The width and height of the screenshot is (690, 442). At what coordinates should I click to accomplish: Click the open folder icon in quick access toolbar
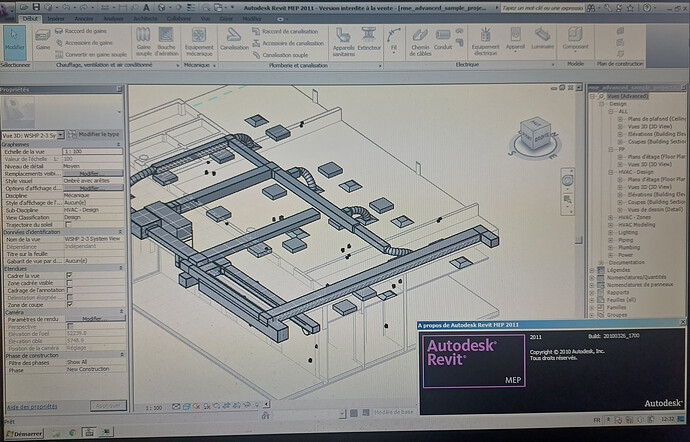(x=24, y=7)
